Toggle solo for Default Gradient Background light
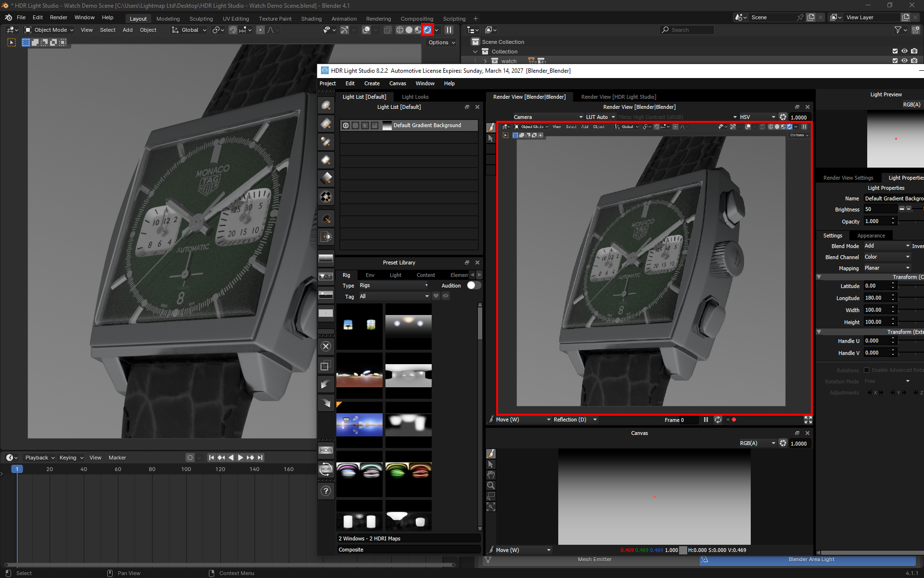This screenshot has width=924, height=578. tap(355, 125)
